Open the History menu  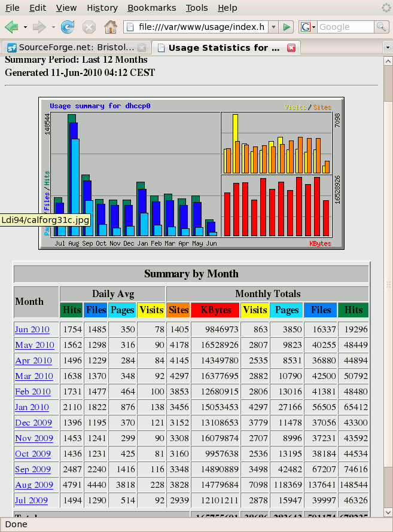[x=102, y=8]
